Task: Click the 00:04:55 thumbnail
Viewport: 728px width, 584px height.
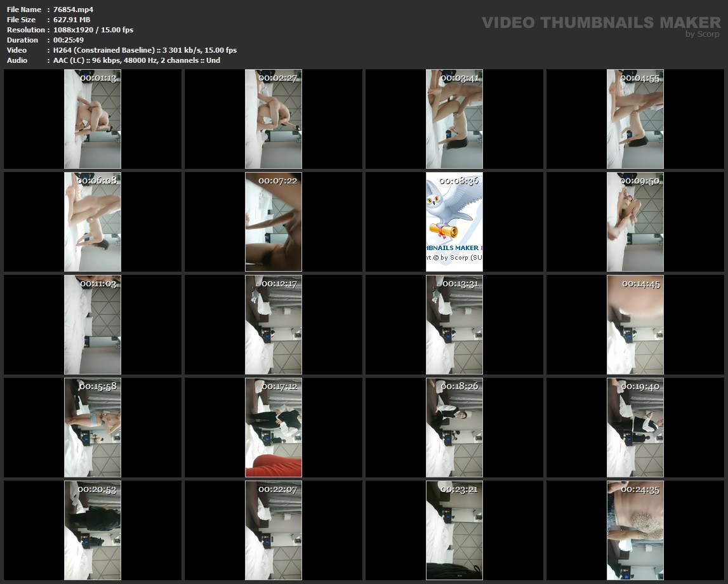Action: click(635, 119)
